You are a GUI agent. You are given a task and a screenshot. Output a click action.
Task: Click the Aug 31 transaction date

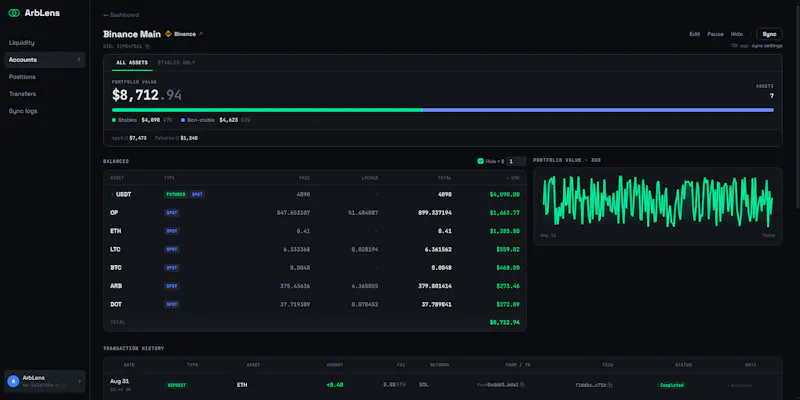(x=117, y=381)
